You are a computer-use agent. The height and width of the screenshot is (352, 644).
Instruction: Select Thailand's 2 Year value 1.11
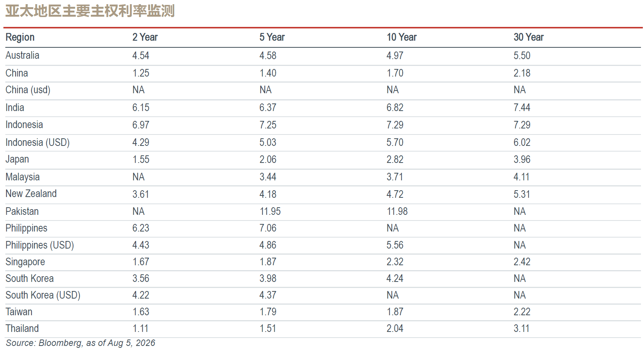[140, 329]
